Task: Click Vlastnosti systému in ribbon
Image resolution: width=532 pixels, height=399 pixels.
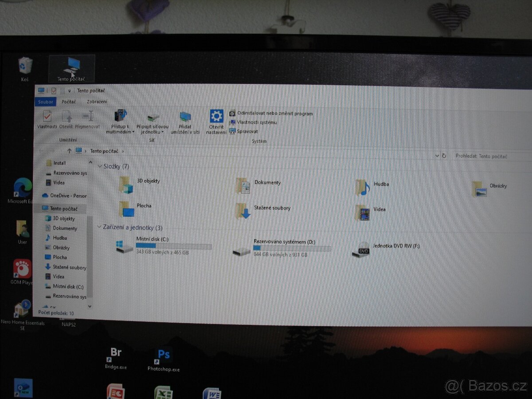Action: tap(256, 122)
